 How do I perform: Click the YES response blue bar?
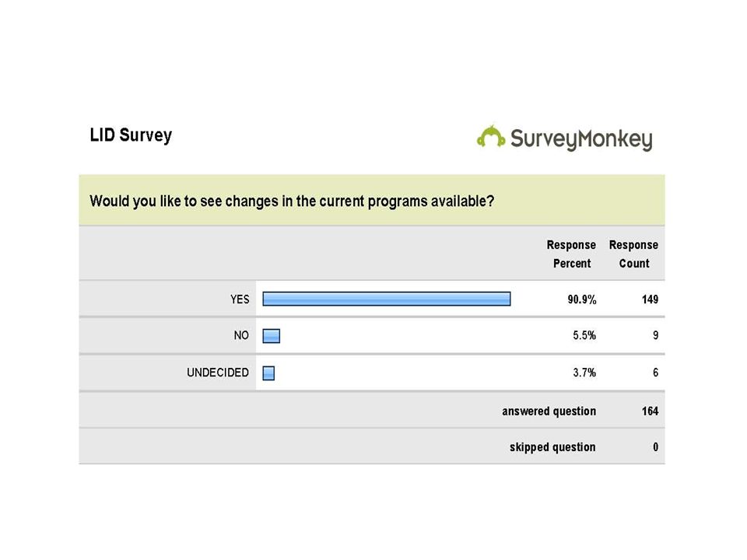(387, 299)
